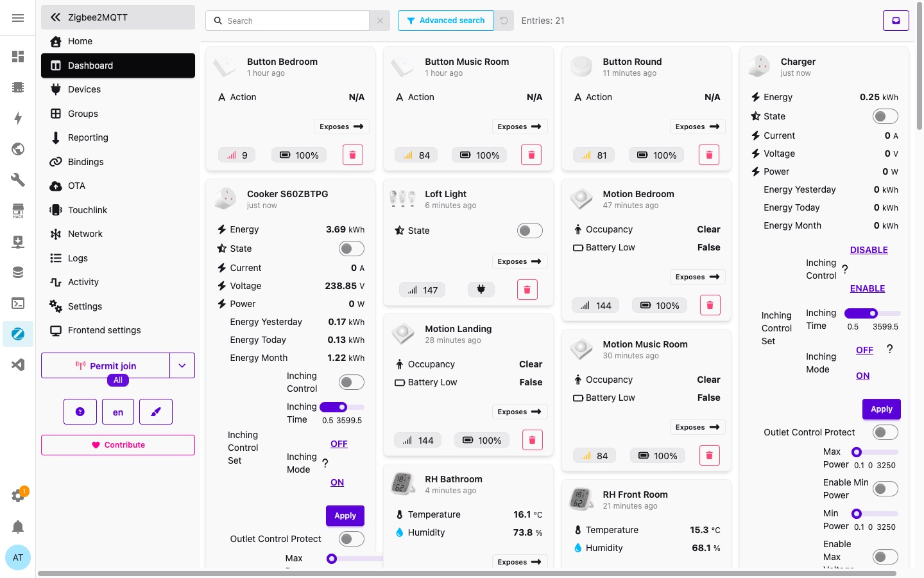This screenshot has width=924, height=578.
Task: Select Devices in the sidebar menu
Action: [84, 89]
